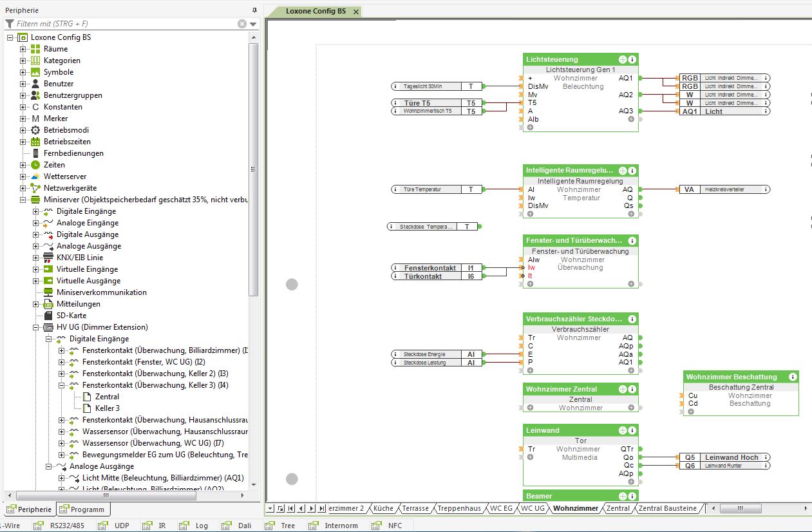Viewport: 812px width, 532px height.
Task: Click the Wetterserver weather icon
Action: point(35,176)
